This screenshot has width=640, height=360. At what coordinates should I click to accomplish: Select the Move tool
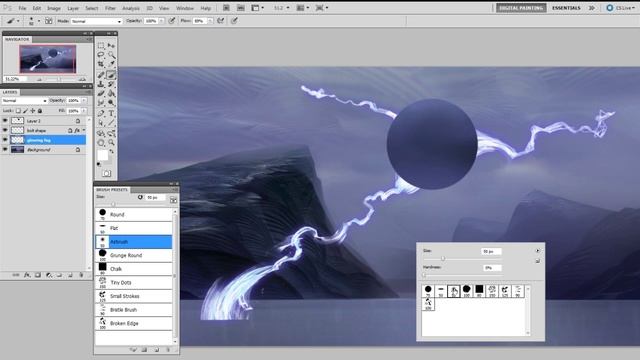111,46
